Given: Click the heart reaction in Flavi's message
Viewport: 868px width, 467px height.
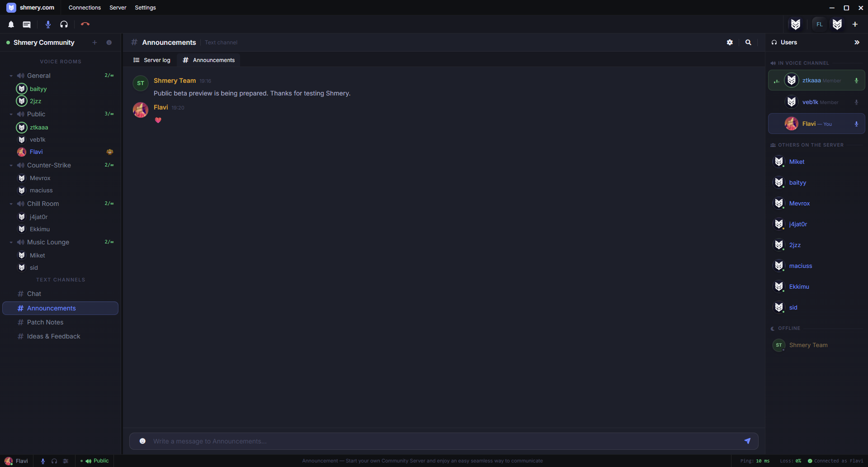Looking at the screenshot, I should click(158, 120).
